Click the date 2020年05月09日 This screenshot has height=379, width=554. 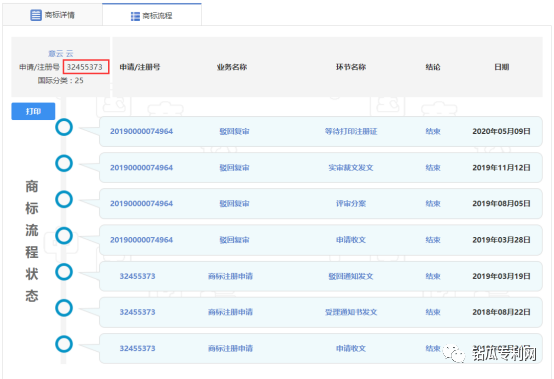501,131
